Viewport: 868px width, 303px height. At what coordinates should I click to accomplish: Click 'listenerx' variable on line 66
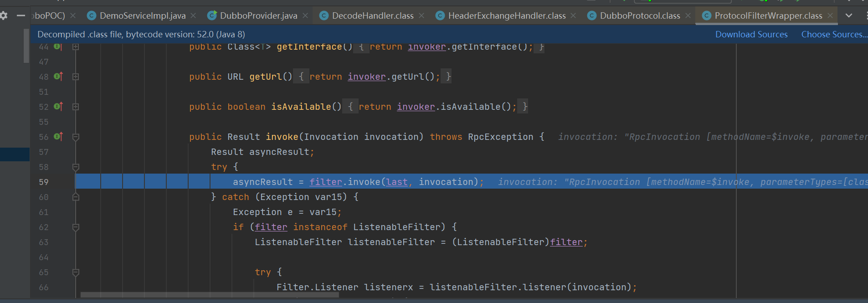[x=389, y=287]
